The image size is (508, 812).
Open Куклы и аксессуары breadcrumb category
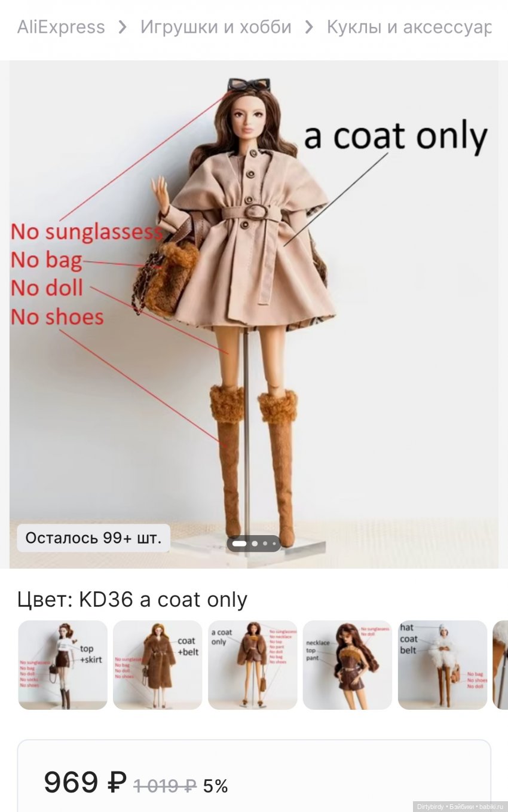tap(409, 27)
